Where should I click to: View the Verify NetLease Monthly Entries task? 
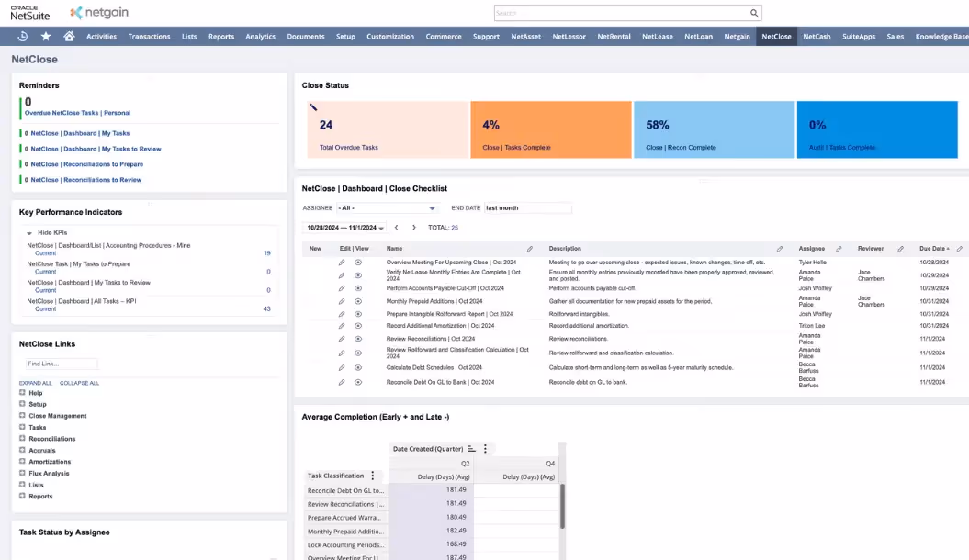pyautogui.click(x=358, y=275)
